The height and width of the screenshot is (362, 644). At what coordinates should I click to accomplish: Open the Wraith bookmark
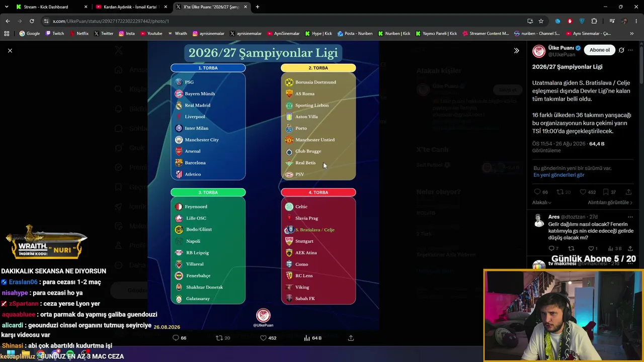[x=177, y=34]
